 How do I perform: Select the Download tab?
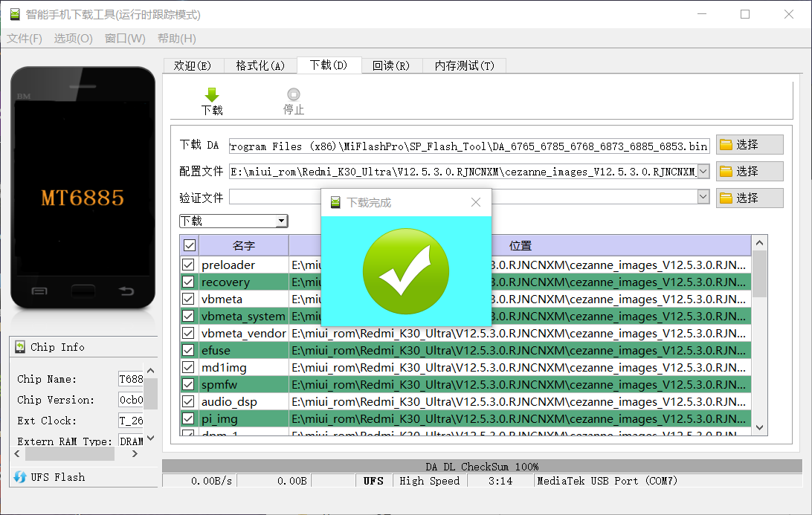pos(329,65)
